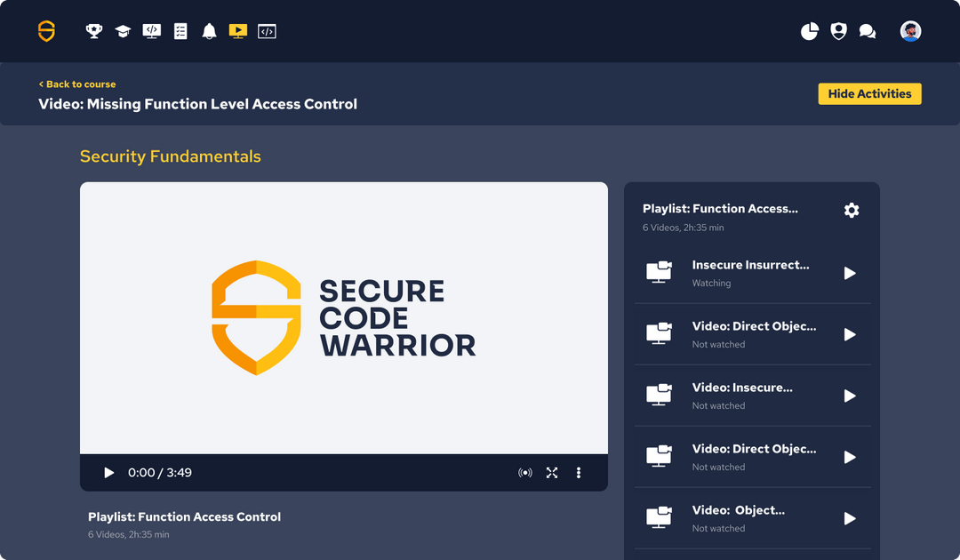Open the video player options menu
This screenshot has height=560, width=960.
579,472
